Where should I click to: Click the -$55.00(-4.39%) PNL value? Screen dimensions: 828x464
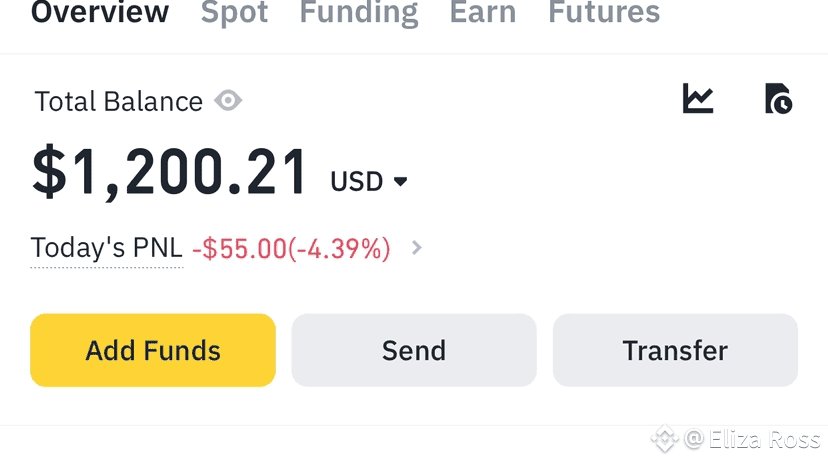[x=291, y=248]
